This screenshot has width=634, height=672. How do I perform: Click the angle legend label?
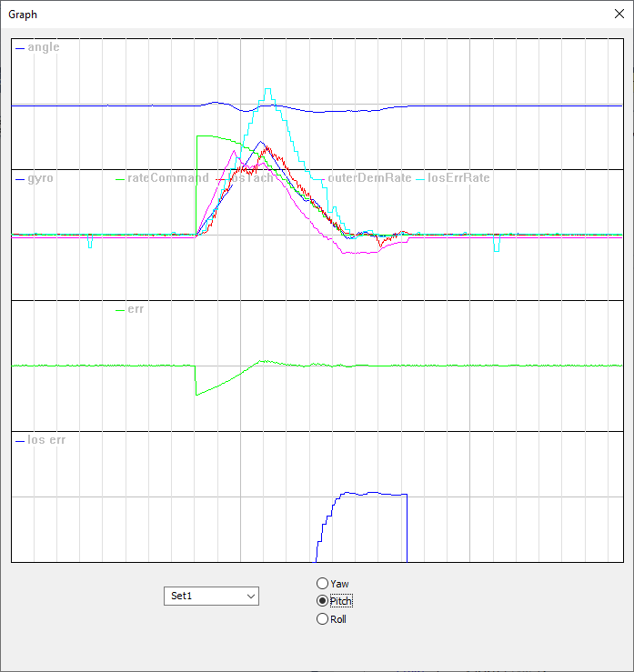click(43, 47)
